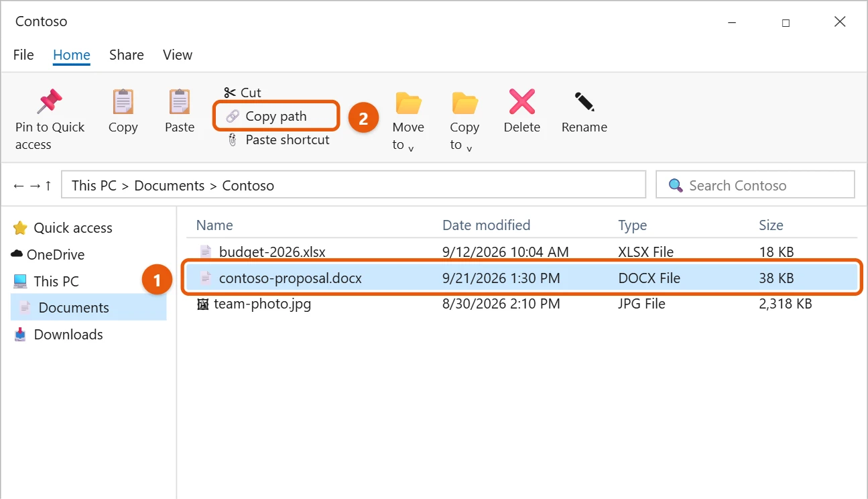The height and width of the screenshot is (499, 868).
Task: Open the Copy to folder dropdown
Action: (x=464, y=121)
